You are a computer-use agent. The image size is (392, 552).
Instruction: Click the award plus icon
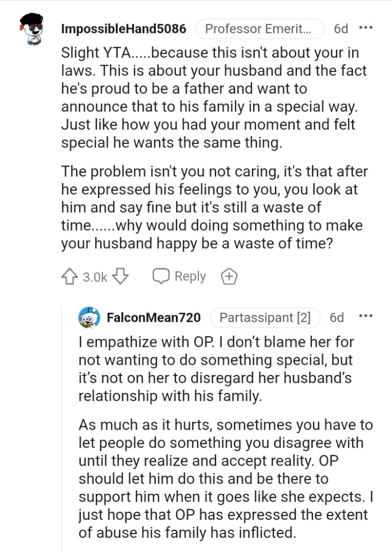(228, 276)
